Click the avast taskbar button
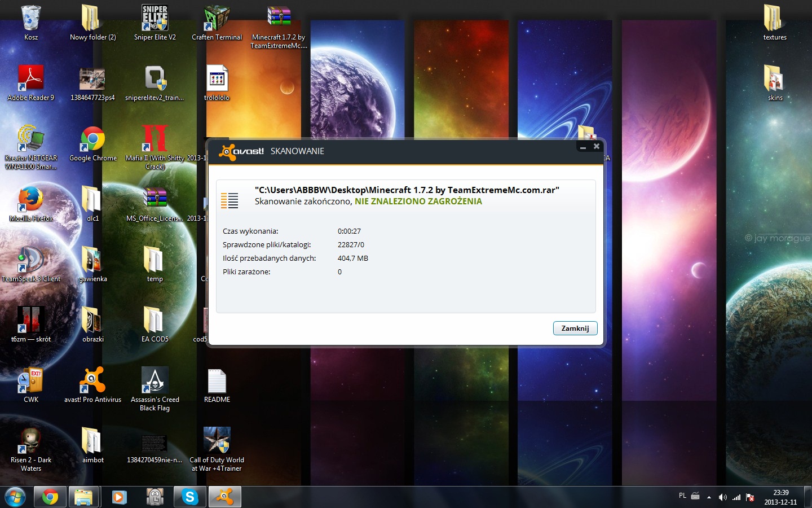 (x=224, y=497)
